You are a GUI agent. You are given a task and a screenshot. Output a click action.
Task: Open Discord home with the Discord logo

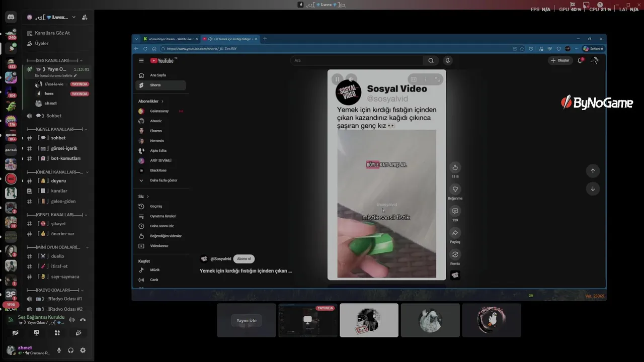(11, 17)
